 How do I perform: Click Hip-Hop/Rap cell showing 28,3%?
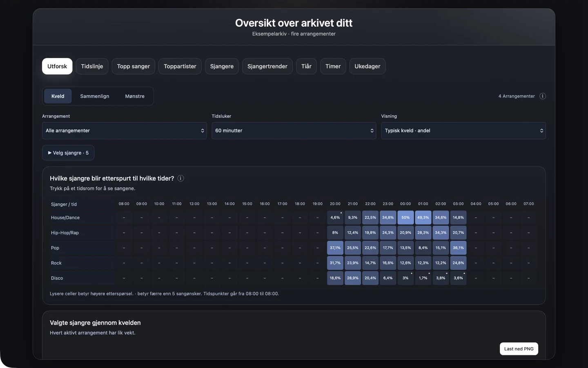(x=423, y=233)
